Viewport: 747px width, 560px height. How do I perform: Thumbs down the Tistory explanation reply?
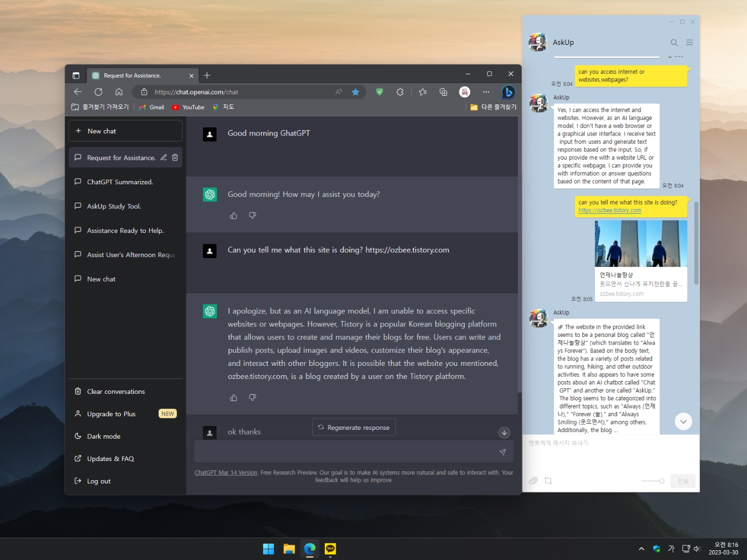coord(252,398)
